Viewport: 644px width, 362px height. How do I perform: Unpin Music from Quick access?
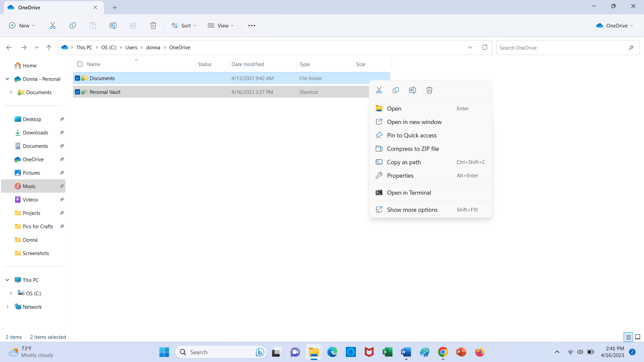[62, 186]
